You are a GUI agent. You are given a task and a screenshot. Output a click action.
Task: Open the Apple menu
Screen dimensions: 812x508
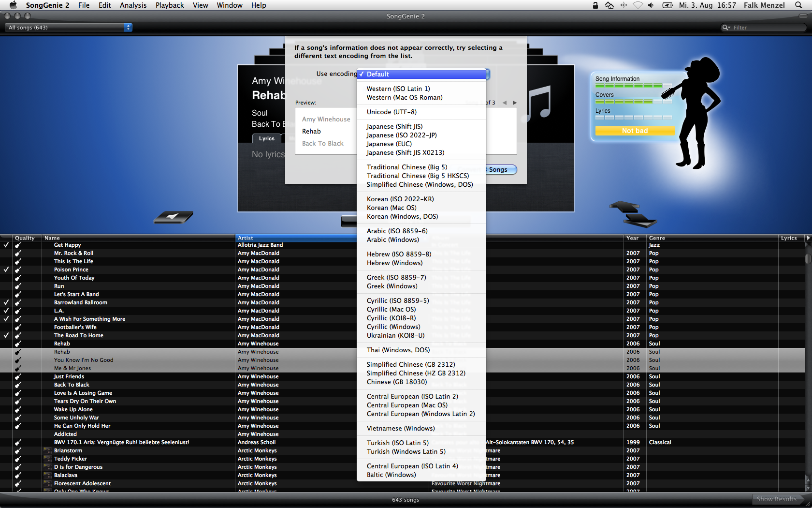pos(13,5)
